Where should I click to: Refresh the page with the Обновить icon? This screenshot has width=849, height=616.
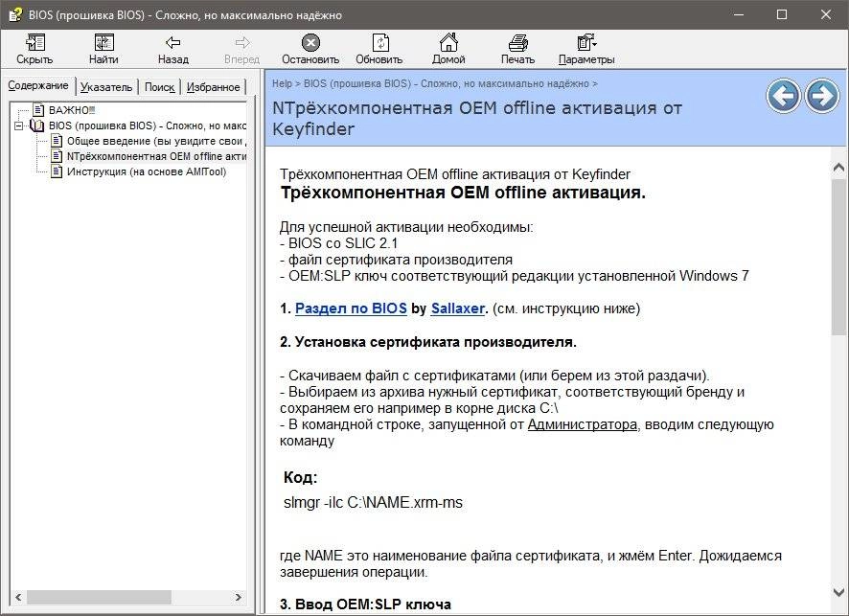point(379,43)
